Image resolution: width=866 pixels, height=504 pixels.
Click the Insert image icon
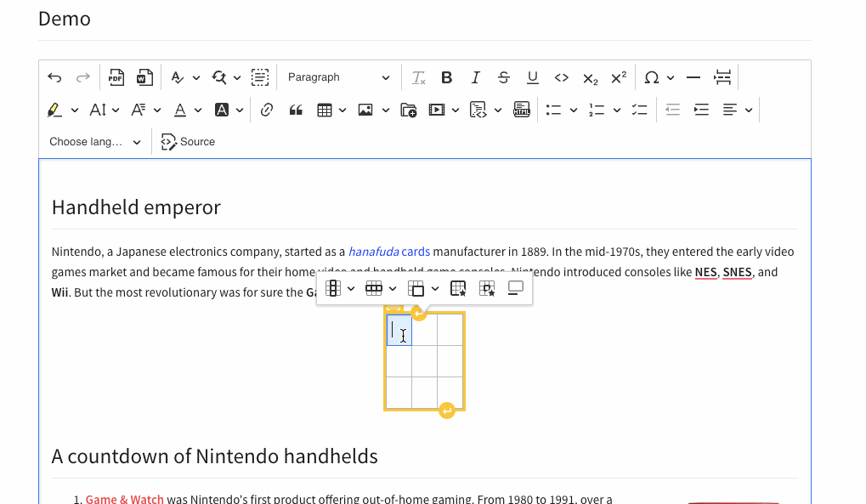pyautogui.click(x=365, y=110)
